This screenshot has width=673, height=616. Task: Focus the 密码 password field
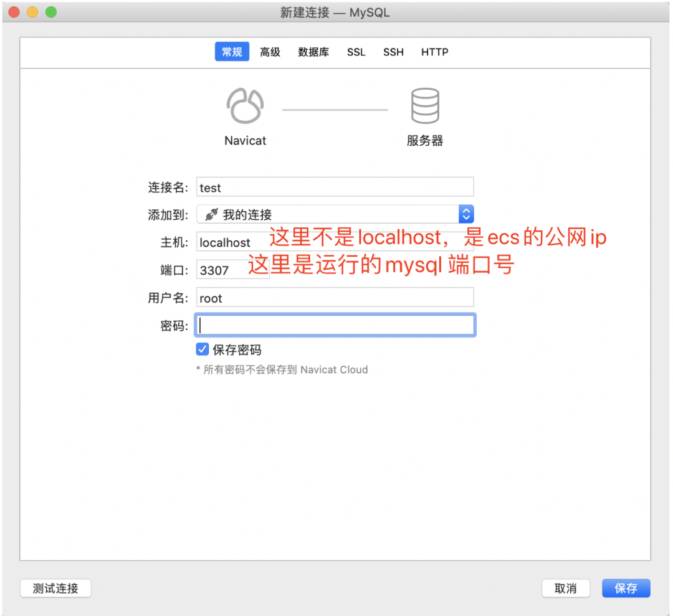pos(335,325)
